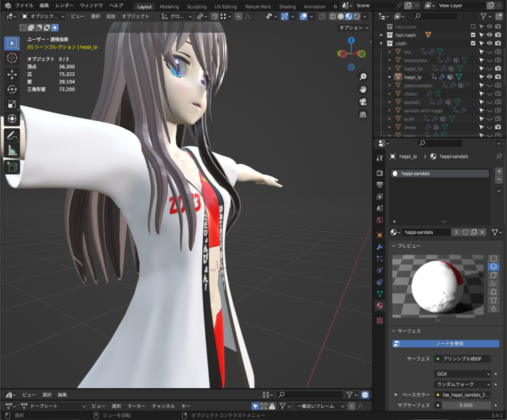
Task: Open the ファイル menu
Action: pyautogui.click(x=24, y=5)
